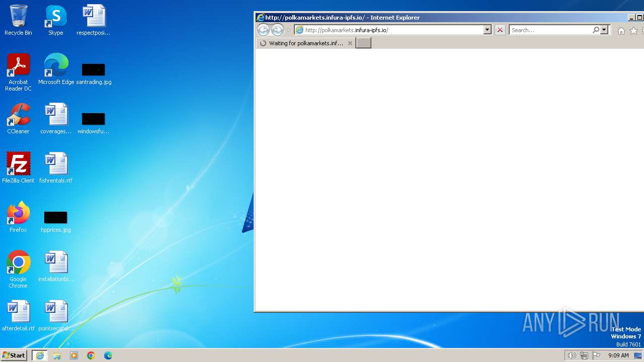This screenshot has height=362, width=644.
Task: Launch Skype from the desktop
Action: 55,20
